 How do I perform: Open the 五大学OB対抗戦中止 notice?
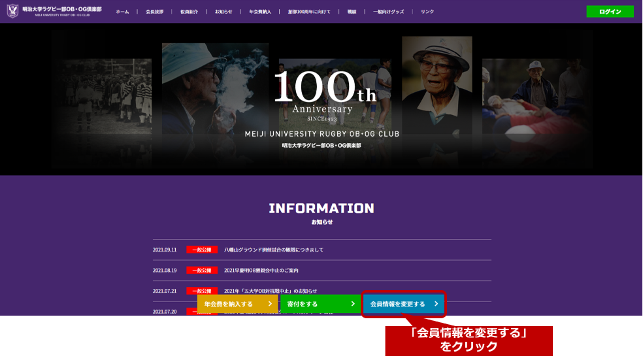pos(271,291)
